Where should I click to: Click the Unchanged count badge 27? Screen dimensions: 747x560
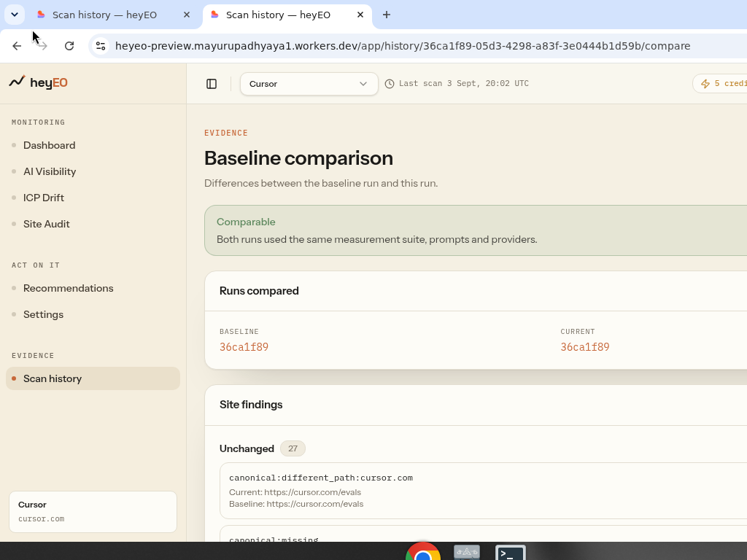(293, 448)
